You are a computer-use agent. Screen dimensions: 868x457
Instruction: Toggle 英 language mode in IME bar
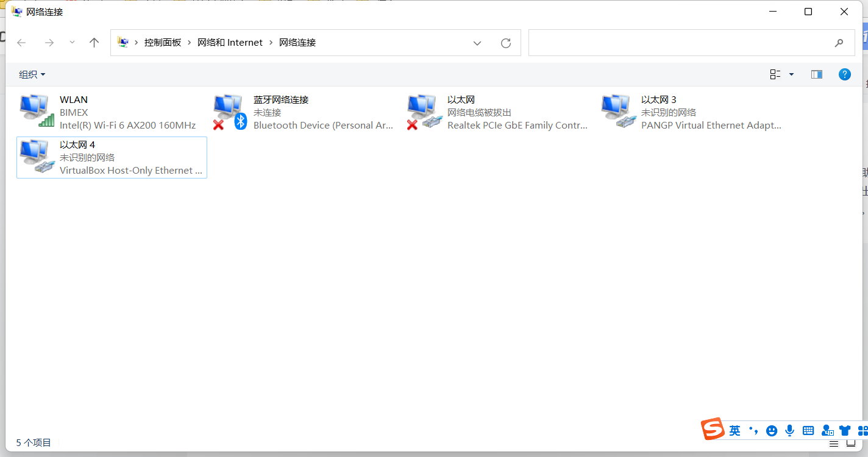click(x=735, y=431)
